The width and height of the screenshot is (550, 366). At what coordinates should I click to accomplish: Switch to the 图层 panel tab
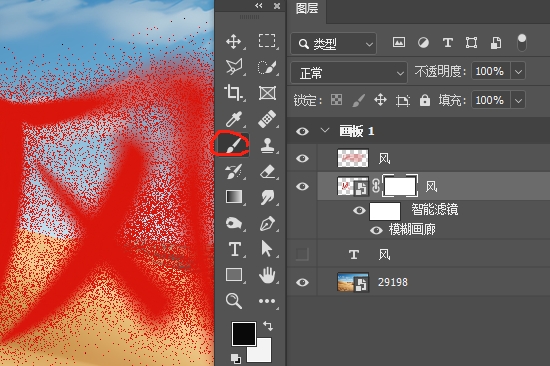(307, 8)
